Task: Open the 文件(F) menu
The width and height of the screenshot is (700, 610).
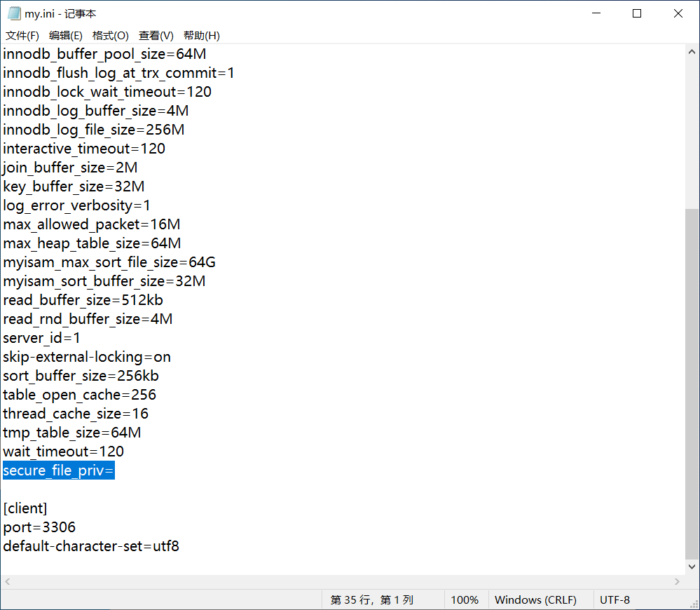Action: tap(22, 36)
